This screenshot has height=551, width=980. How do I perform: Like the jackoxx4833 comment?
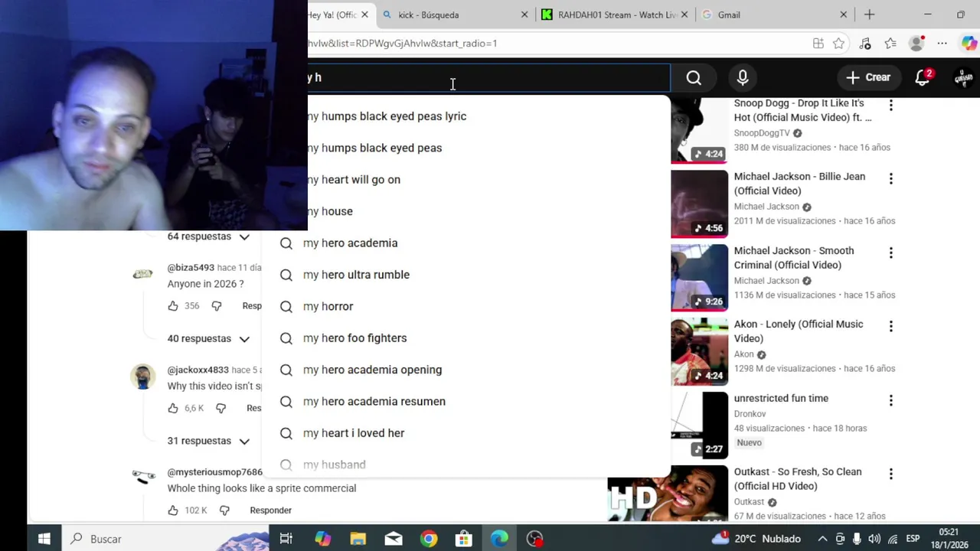tap(173, 408)
